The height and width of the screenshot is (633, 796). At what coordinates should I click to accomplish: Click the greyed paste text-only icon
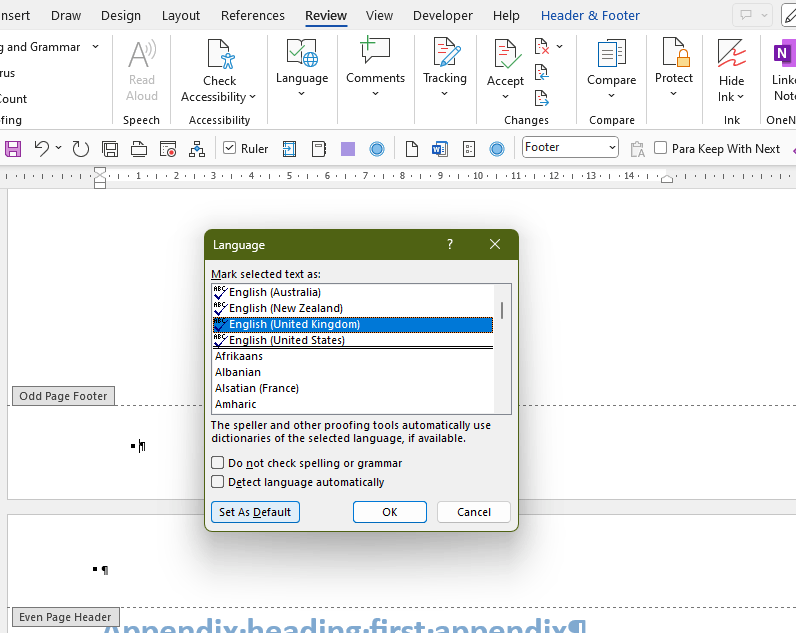tap(637, 149)
